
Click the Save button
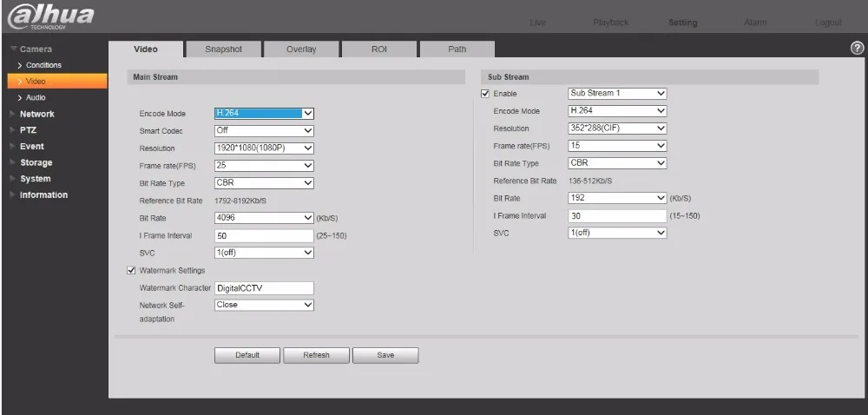coord(385,355)
